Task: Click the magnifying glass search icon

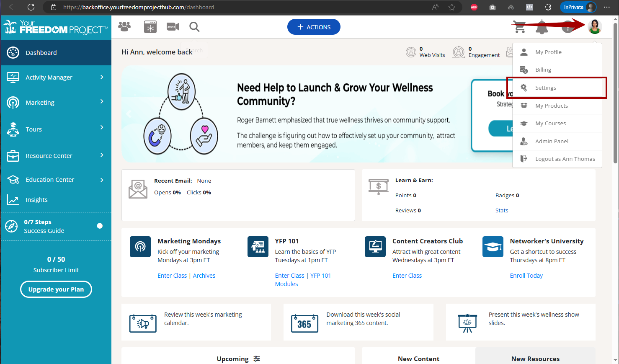Action: 194,27
